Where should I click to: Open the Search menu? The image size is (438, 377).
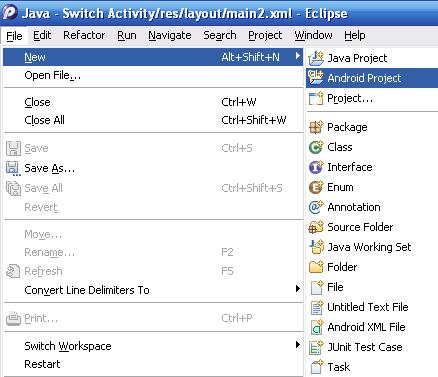point(220,35)
